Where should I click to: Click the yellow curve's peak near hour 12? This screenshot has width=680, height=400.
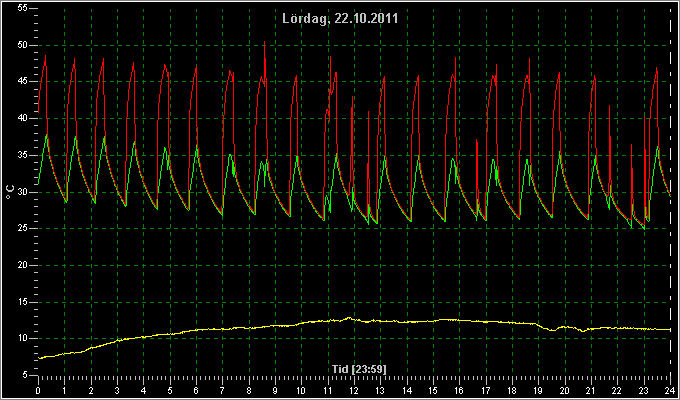click(349, 318)
